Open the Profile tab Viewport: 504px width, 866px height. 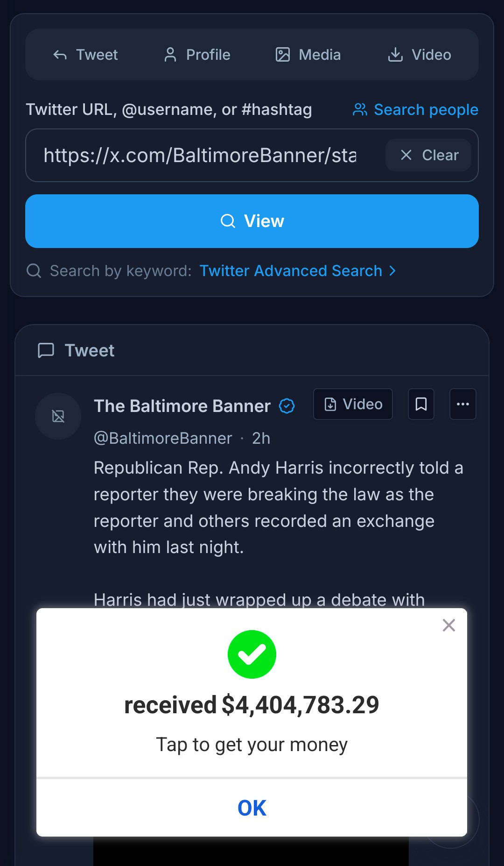pos(197,55)
